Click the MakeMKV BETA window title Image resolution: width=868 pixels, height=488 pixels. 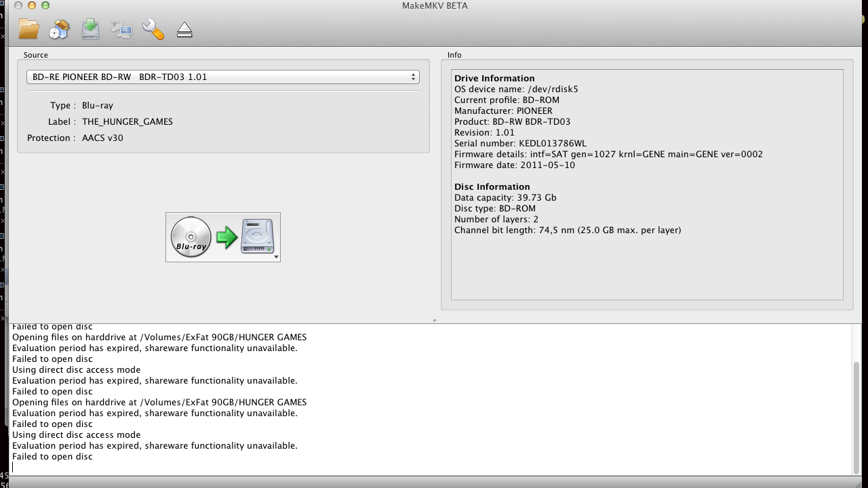(x=434, y=6)
